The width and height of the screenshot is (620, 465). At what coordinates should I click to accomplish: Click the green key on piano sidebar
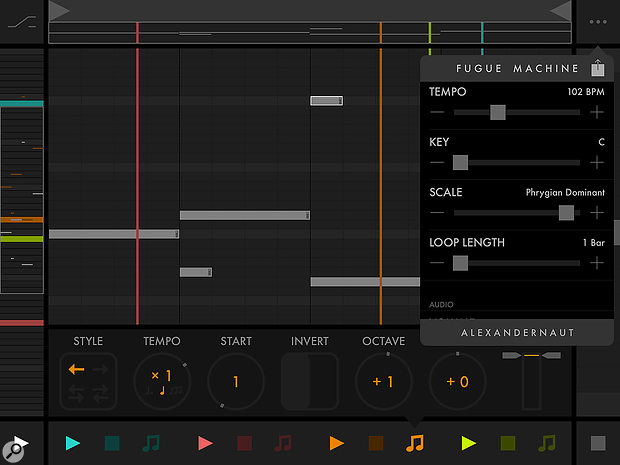pos(22,239)
